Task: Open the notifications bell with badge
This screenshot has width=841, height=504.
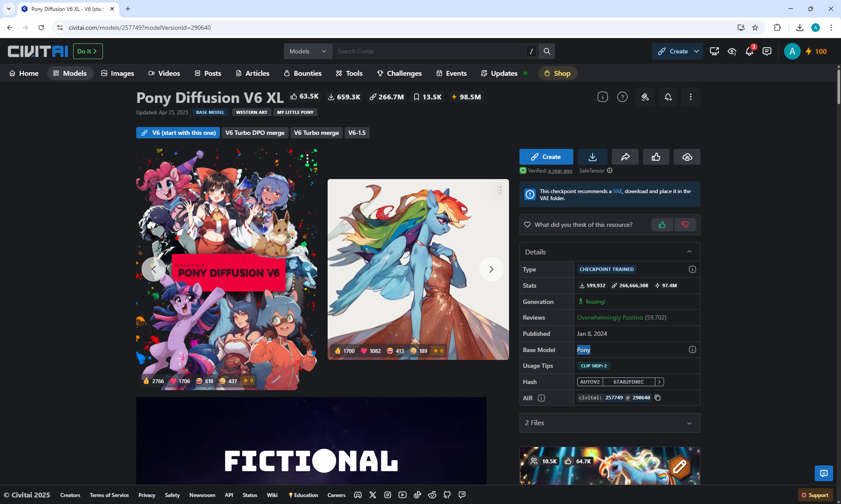Action: pyautogui.click(x=749, y=51)
